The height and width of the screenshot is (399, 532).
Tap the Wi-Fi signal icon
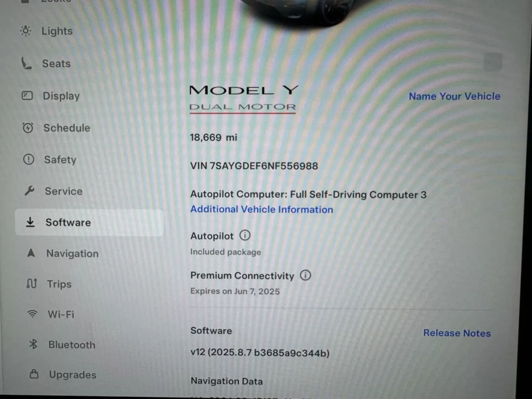tap(32, 314)
